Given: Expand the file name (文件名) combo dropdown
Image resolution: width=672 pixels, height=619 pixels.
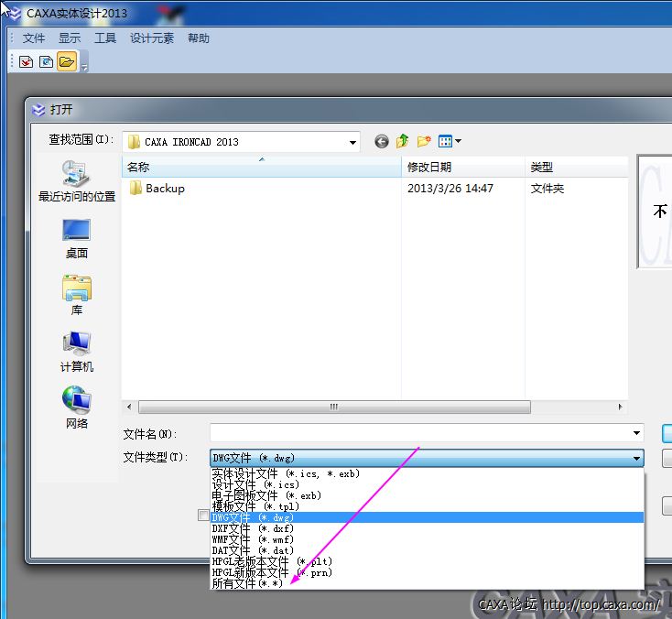Looking at the screenshot, I should tap(636, 433).
